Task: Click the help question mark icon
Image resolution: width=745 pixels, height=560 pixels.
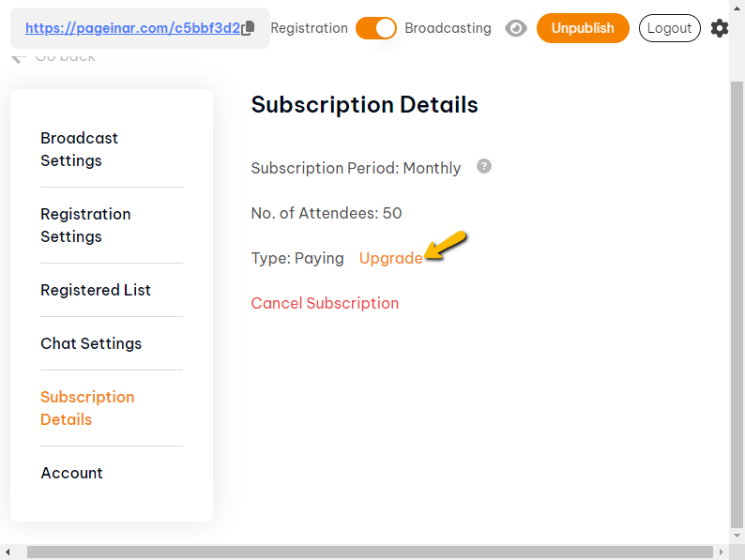Action: (484, 166)
